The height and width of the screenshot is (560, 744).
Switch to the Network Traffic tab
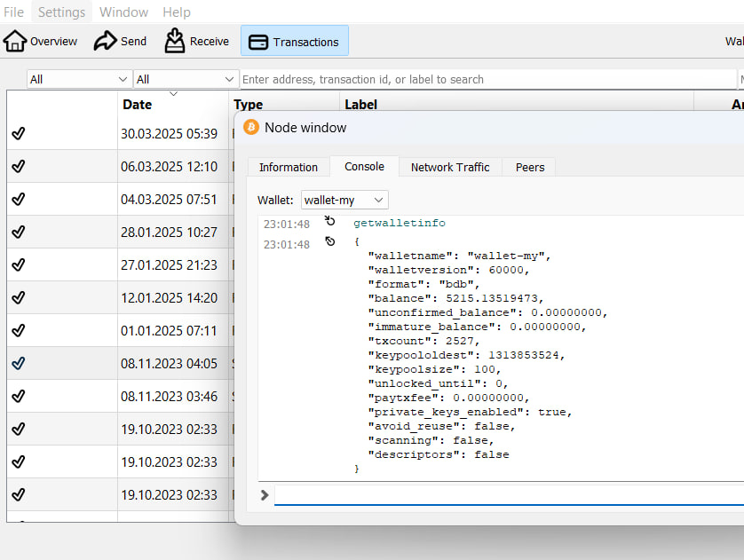click(450, 168)
